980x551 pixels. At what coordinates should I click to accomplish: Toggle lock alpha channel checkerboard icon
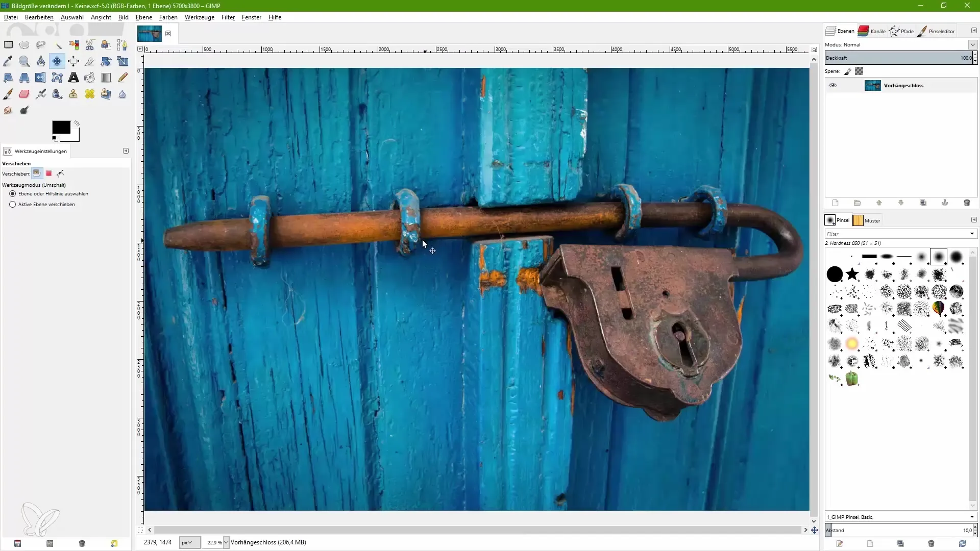(x=860, y=71)
